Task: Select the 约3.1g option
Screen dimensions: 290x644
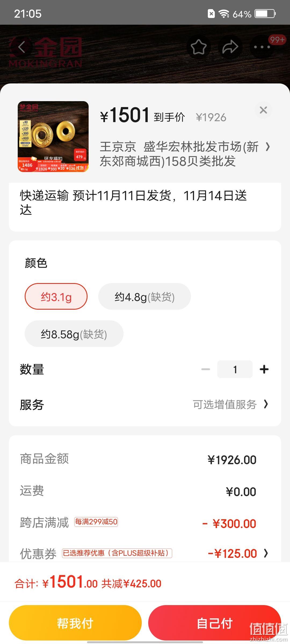Action: (56, 297)
